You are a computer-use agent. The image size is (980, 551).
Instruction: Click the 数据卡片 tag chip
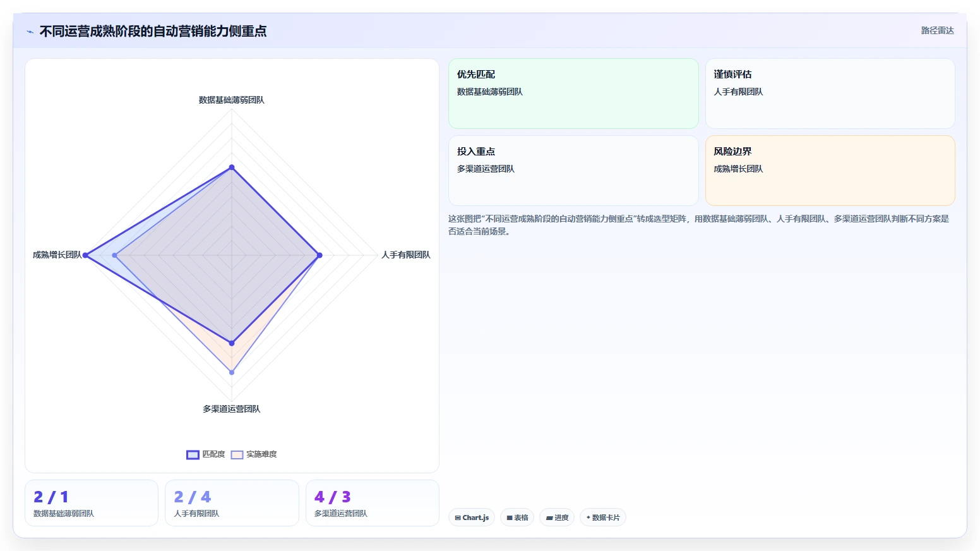[x=603, y=518]
